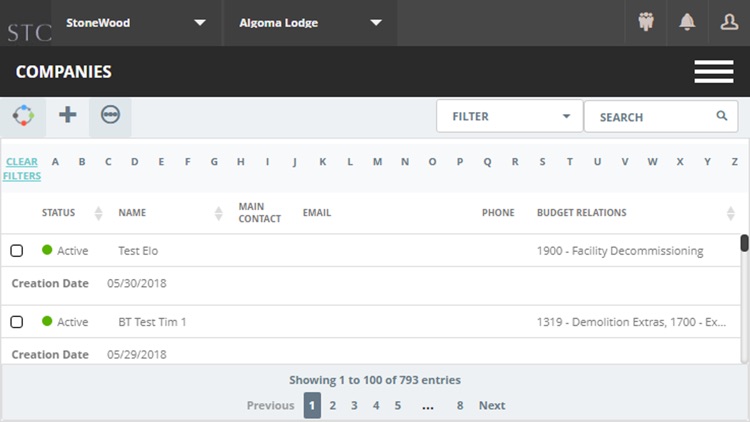Expand the Algoma Lodge dropdown
Image resolution: width=750 pixels, height=422 pixels.
310,23
